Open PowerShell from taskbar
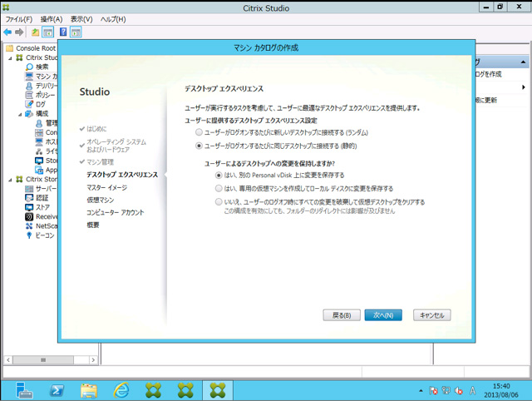Viewport: 532px width, 401px height. [57, 390]
